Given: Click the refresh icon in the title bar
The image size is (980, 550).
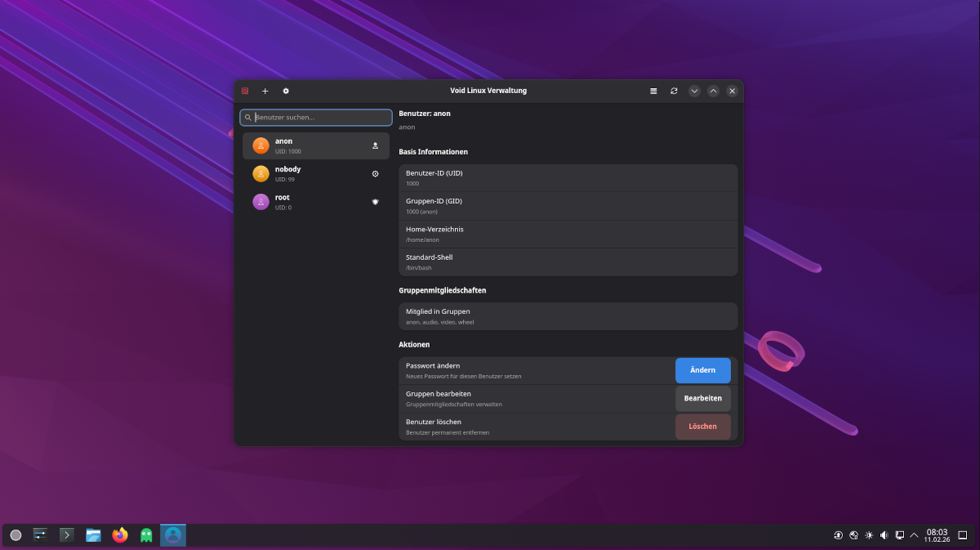Looking at the screenshot, I should (x=674, y=91).
